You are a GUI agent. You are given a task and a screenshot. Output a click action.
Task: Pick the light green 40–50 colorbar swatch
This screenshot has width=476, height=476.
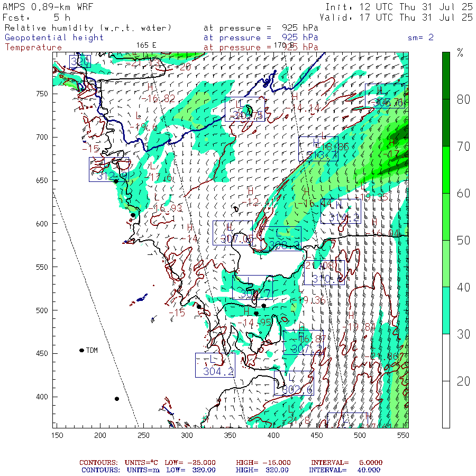tap(446, 264)
